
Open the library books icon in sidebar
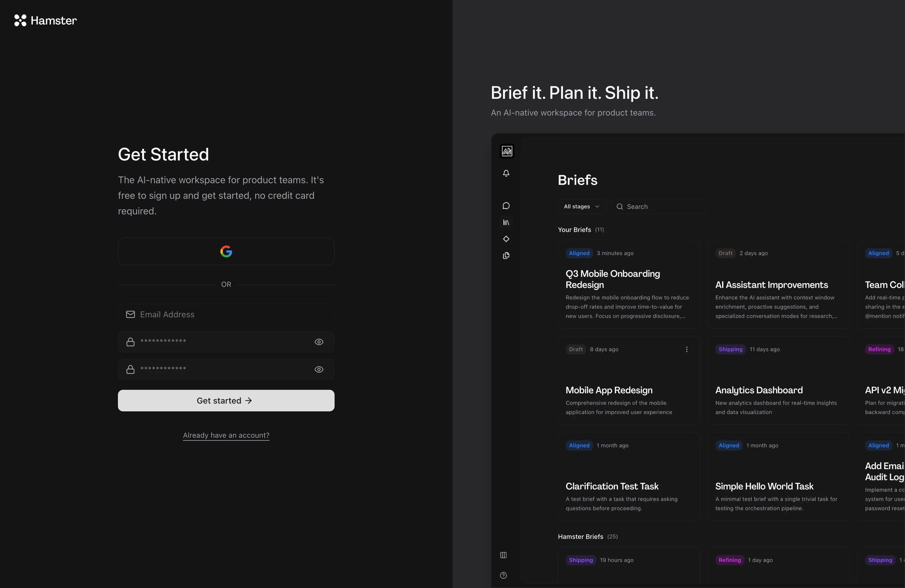[506, 222]
